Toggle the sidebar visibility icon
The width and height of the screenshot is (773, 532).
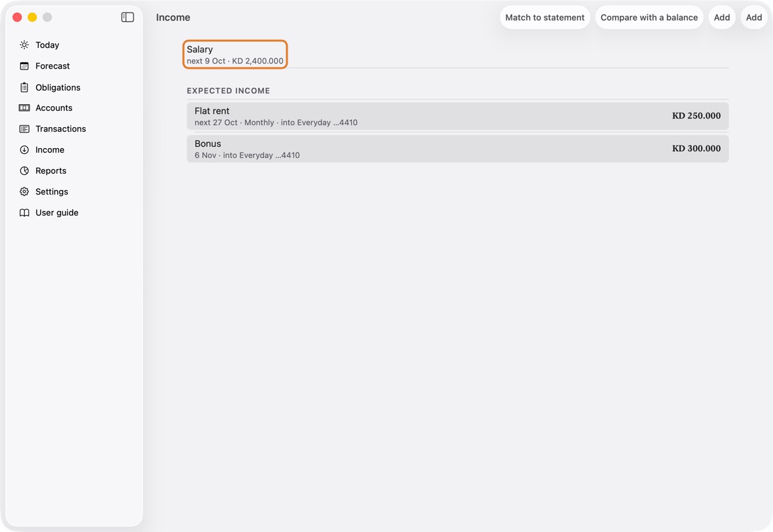click(x=128, y=17)
